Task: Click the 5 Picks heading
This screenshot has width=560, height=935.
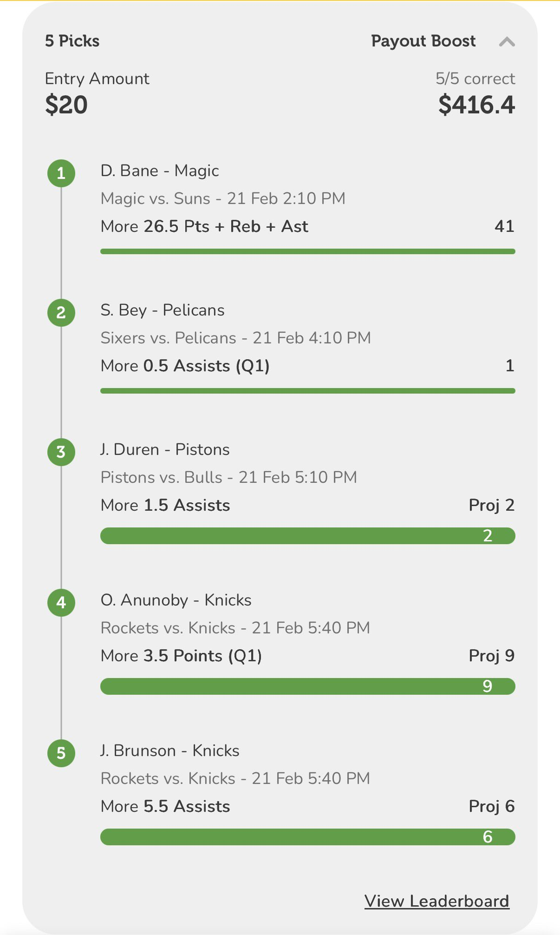Action: [x=72, y=41]
